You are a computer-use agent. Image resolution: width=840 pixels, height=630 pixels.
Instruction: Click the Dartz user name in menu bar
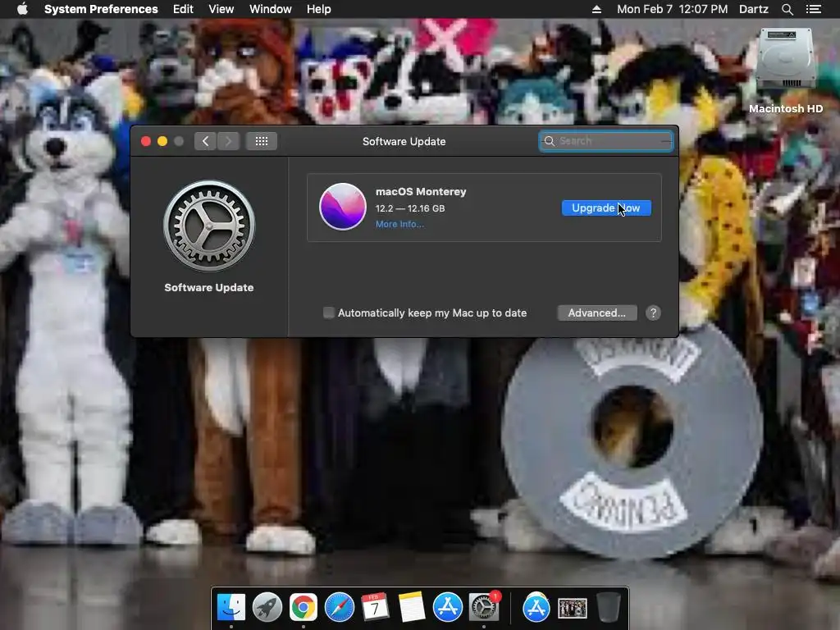point(754,9)
